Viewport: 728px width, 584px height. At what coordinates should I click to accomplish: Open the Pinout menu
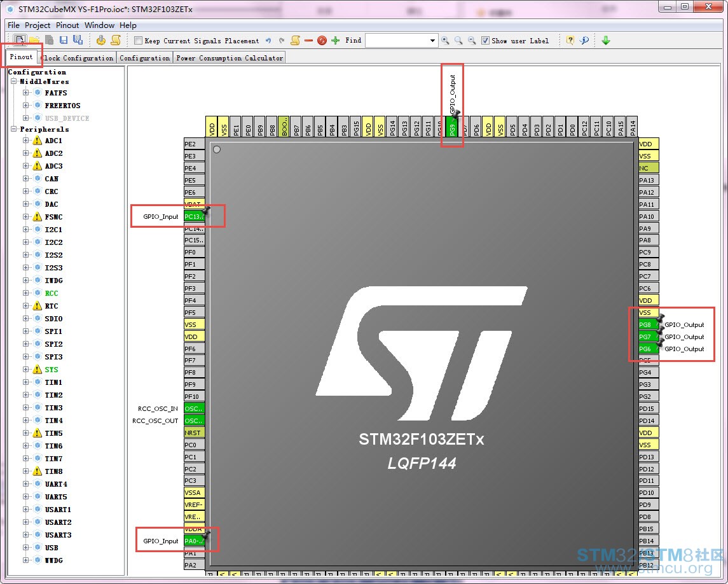[x=67, y=25]
